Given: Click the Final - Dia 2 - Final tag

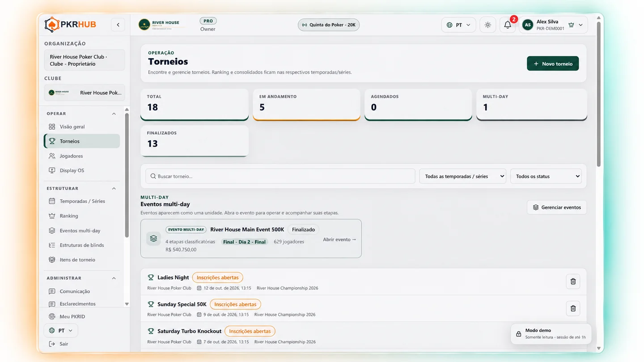Looking at the screenshot, I should coord(244,242).
